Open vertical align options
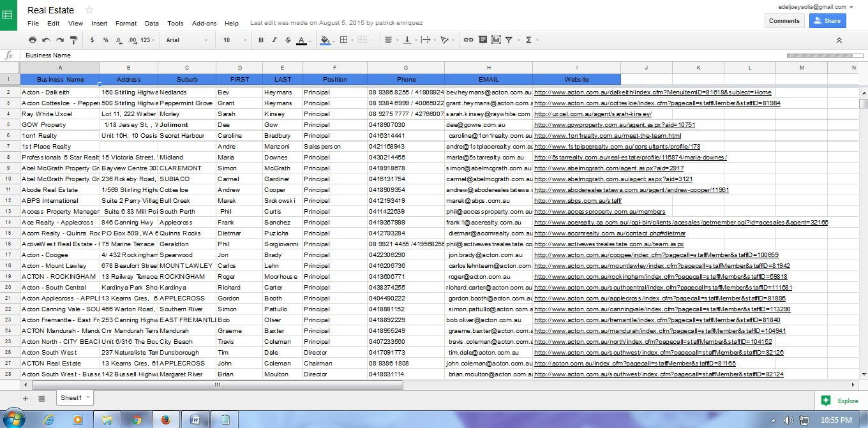The height and width of the screenshot is (428, 868). coord(408,40)
